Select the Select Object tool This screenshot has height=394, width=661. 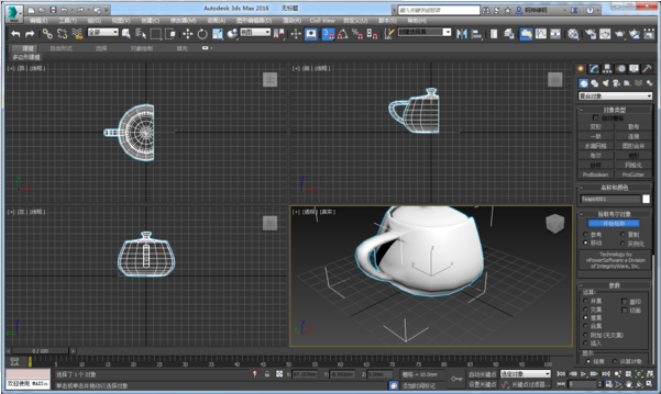126,34
